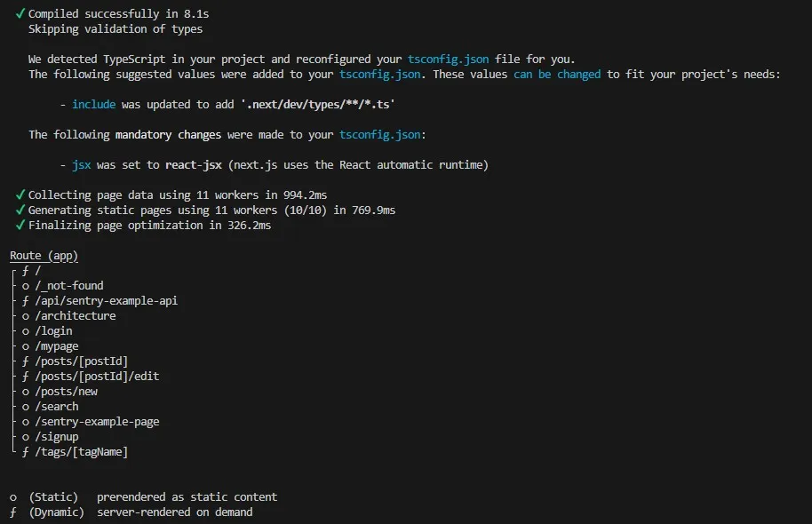Screen dimensions: 812x524
Task: Select the /api/sentry-example-api route entry
Action: click(106, 301)
